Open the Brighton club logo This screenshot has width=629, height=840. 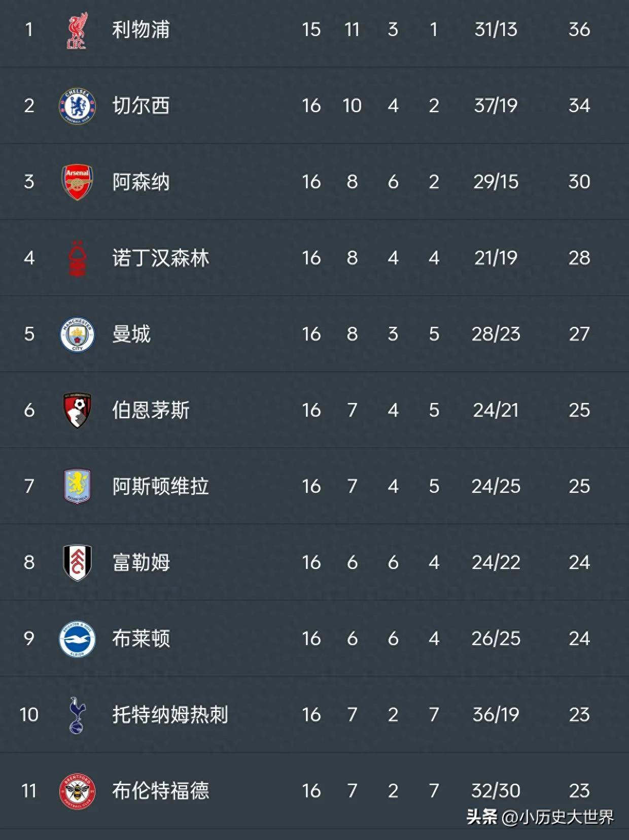click(77, 639)
